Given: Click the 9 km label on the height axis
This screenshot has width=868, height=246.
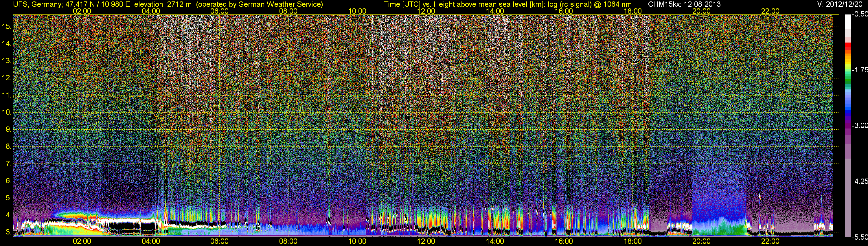Looking at the screenshot, I should click(x=8, y=129).
